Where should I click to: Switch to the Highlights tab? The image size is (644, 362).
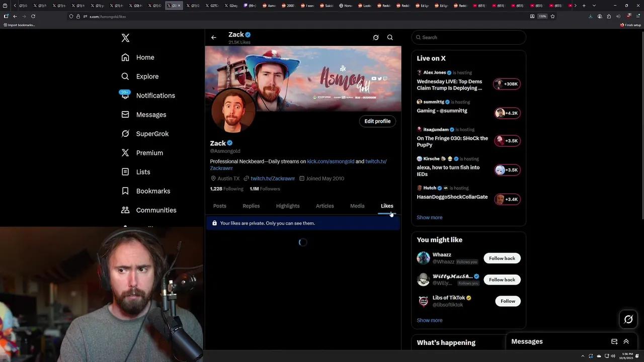tap(288, 206)
